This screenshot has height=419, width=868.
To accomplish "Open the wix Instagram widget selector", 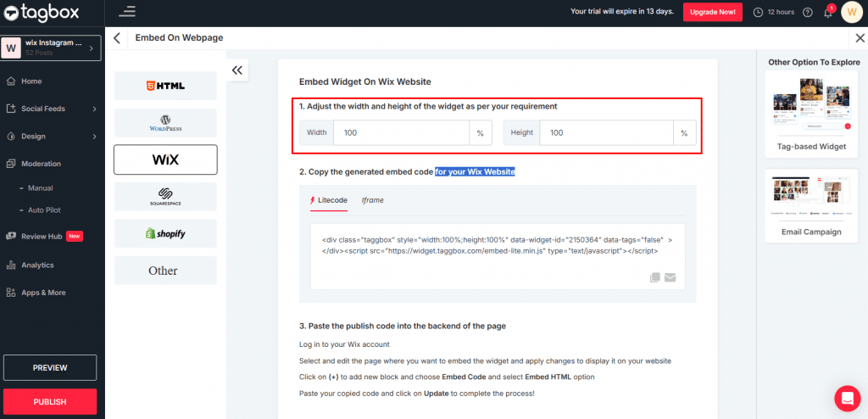I will pyautogui.click(x=53, y=47).
